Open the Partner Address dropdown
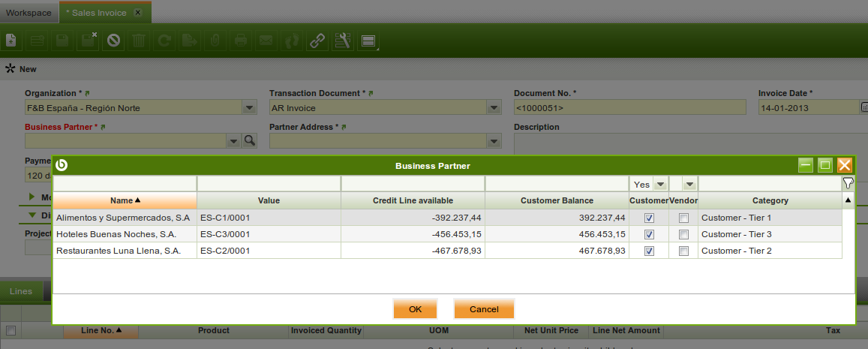Screen dimensions: 868x349 (x=494, y=140)
